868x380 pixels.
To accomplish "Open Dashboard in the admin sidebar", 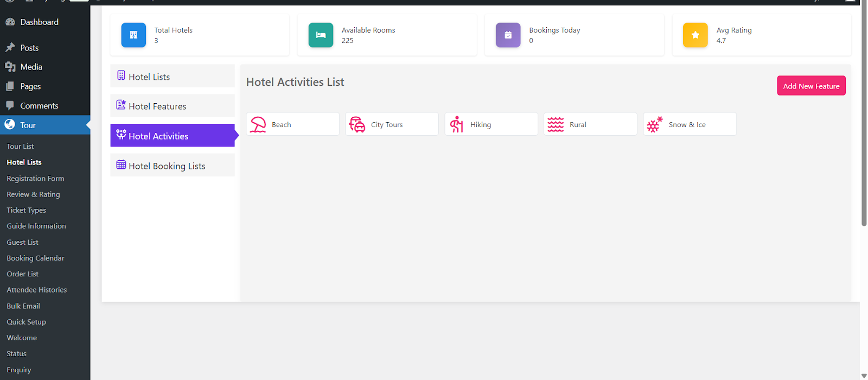I will (39, 22).
